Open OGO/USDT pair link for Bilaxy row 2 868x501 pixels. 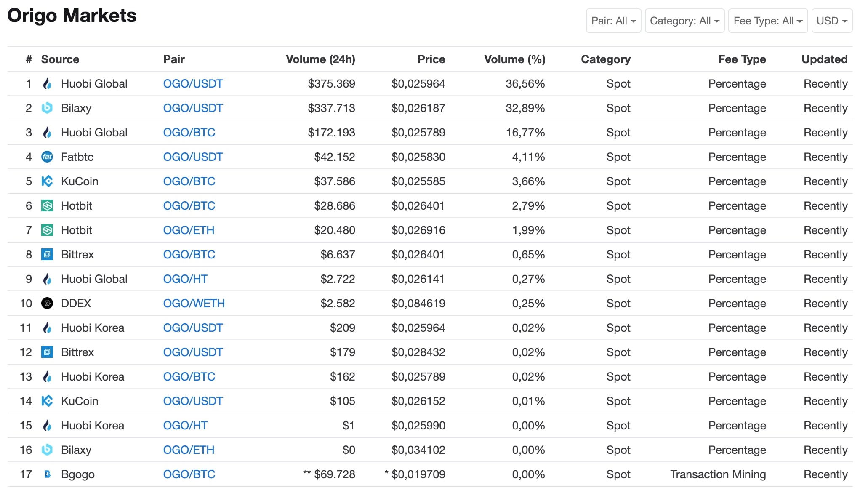193,108
